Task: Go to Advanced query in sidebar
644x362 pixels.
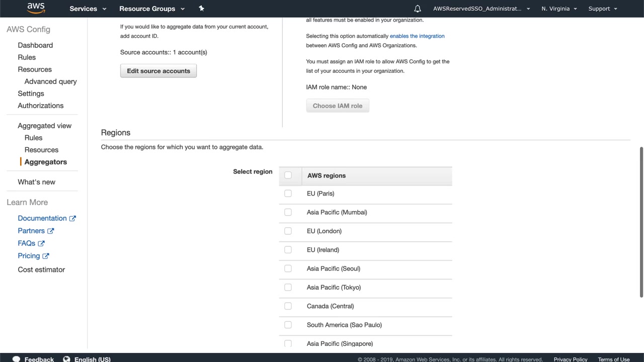Action: (50, 81)
